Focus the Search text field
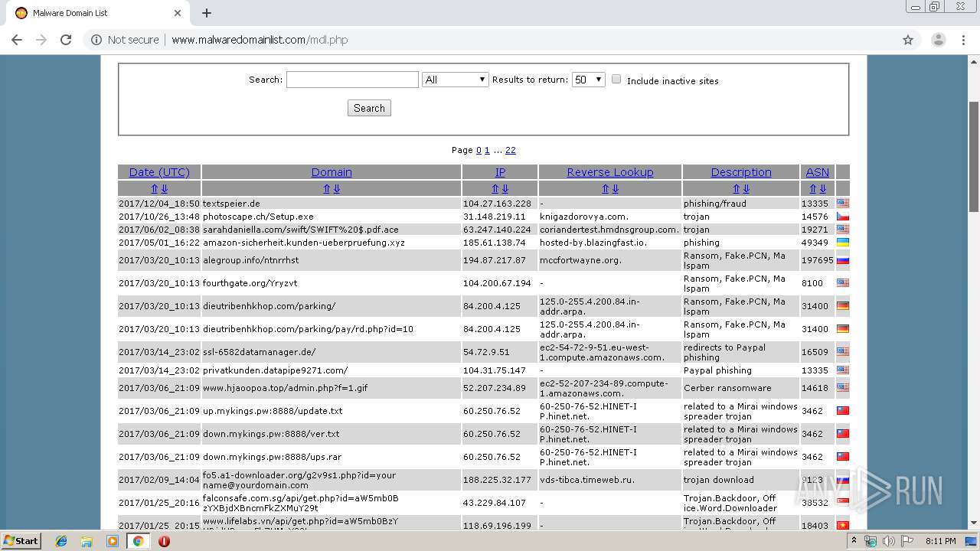This screenshot has width=980, height=551. point(352,80)
